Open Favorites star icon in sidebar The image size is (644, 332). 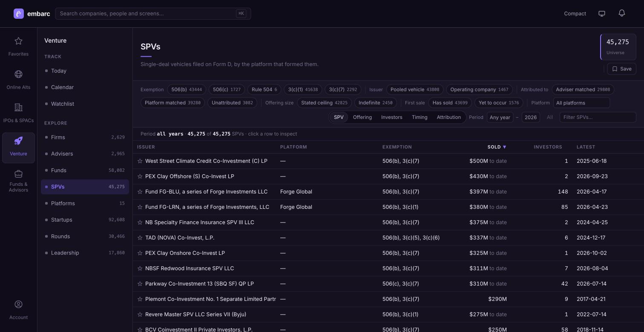pyautogui.click(x=18, y=41)
